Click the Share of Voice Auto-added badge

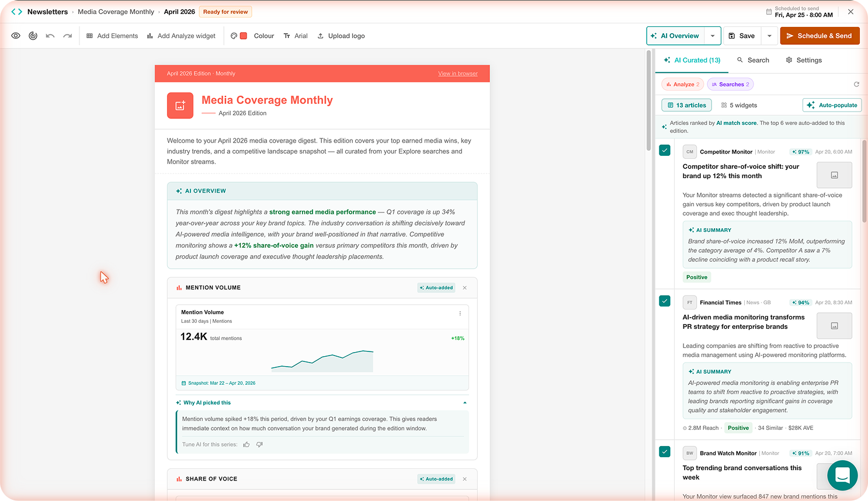436,479
